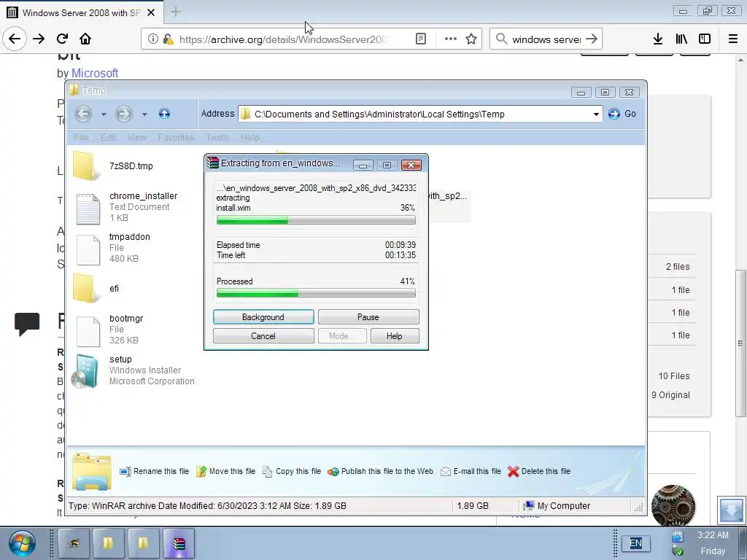Go up one folder in Temp window

(x=164, y=113)
